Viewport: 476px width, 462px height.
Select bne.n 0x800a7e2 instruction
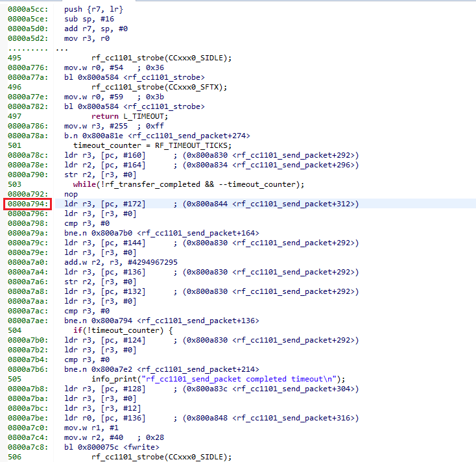(161, 369)
